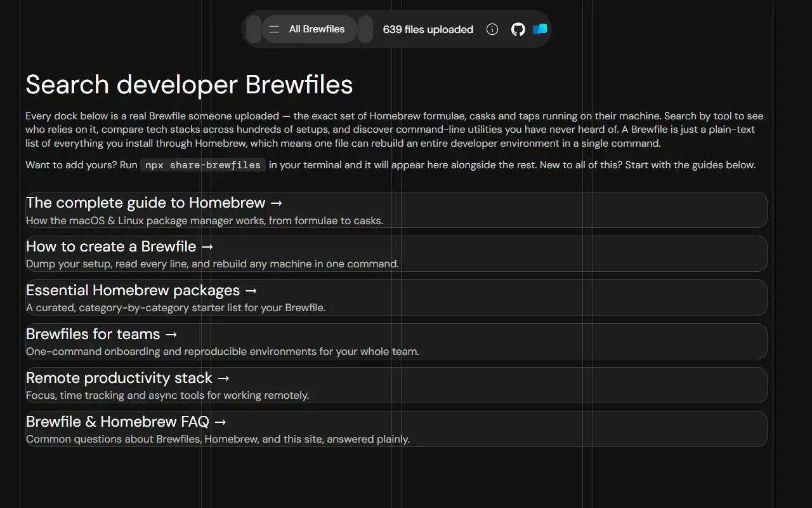
Task: Select the All Brewfiles label
Action: coord(317,29)
